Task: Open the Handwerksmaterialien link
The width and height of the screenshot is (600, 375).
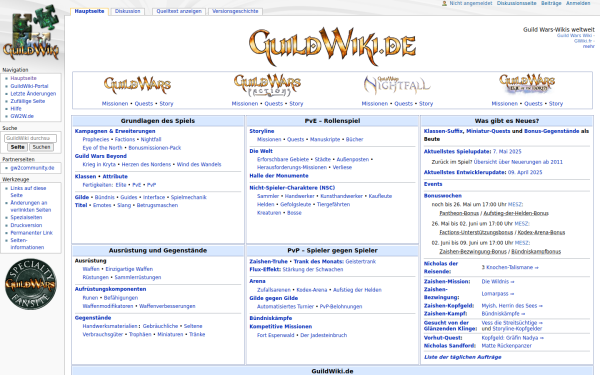Action: pos(109,326)
